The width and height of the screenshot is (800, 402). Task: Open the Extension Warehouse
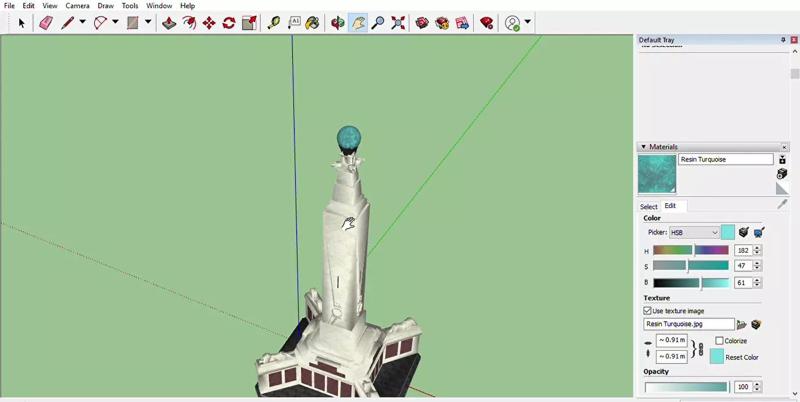[x=442, y=23]
